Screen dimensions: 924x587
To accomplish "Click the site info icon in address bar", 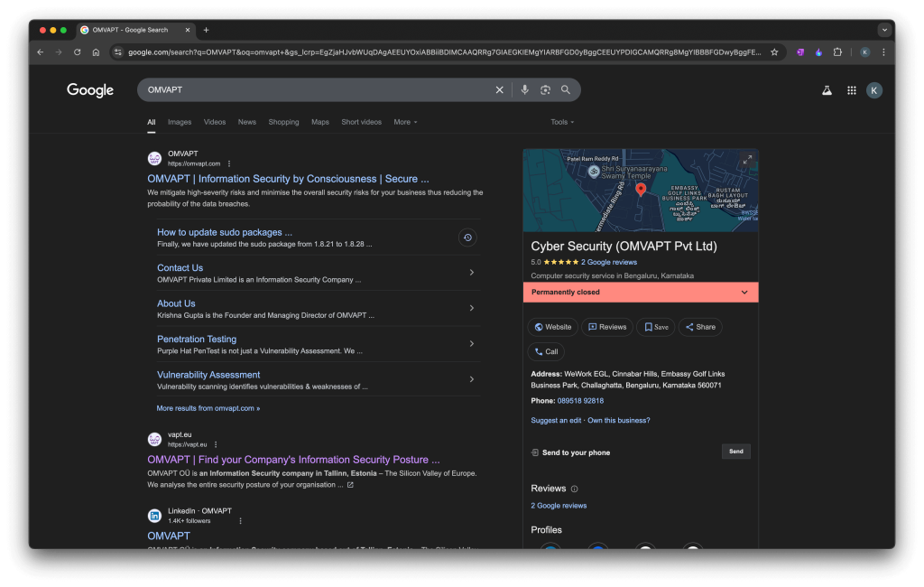I will coord(118,51).
